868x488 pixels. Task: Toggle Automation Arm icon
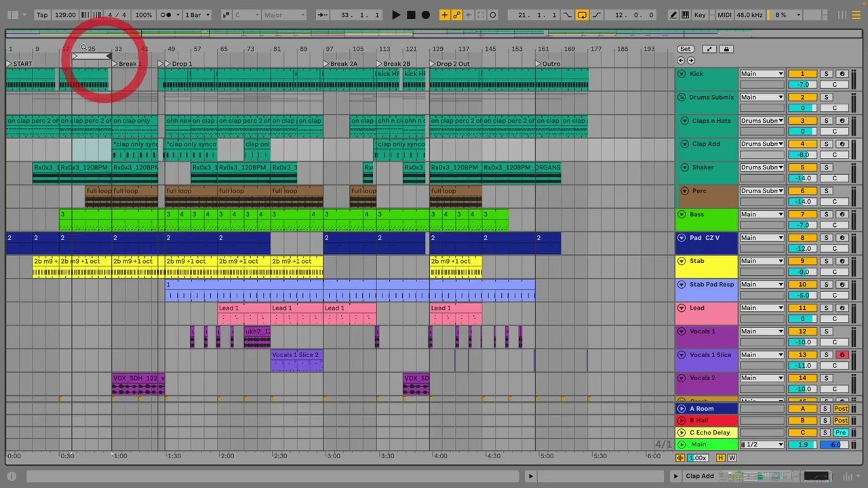point(456,15)
